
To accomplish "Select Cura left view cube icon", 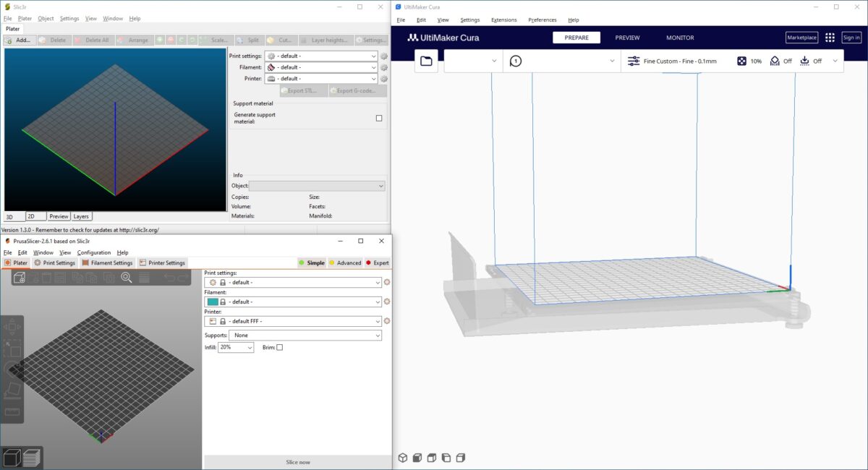I will (446, 458).
